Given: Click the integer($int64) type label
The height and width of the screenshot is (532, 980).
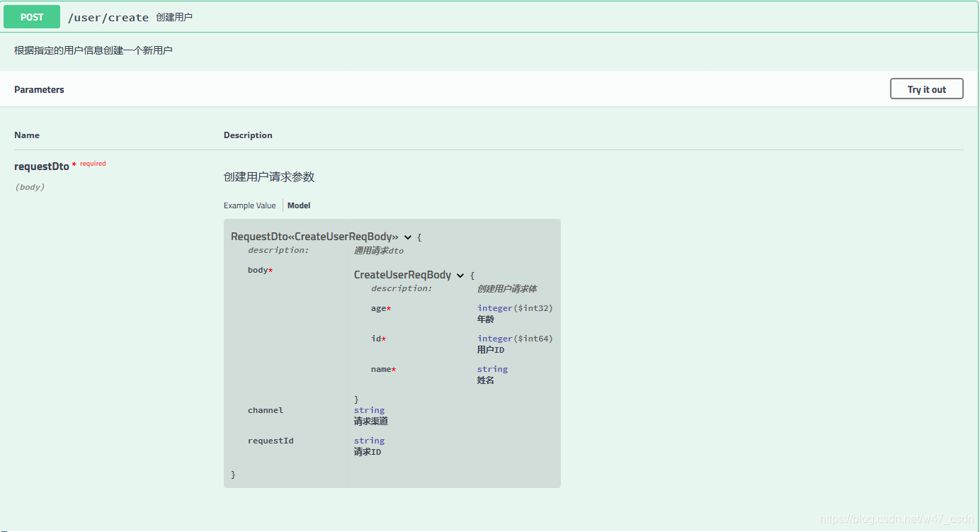Looking at the screenshot, I should point(515,339).
